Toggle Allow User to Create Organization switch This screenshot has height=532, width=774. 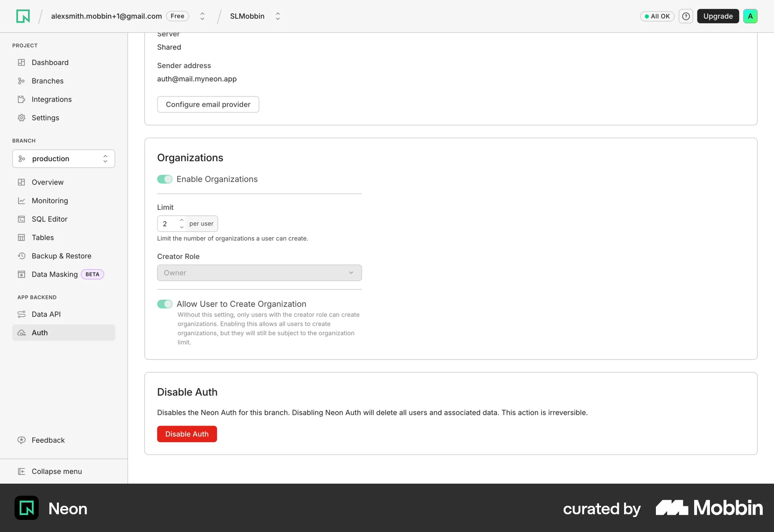pyautogui.click(x=165, y=304)
